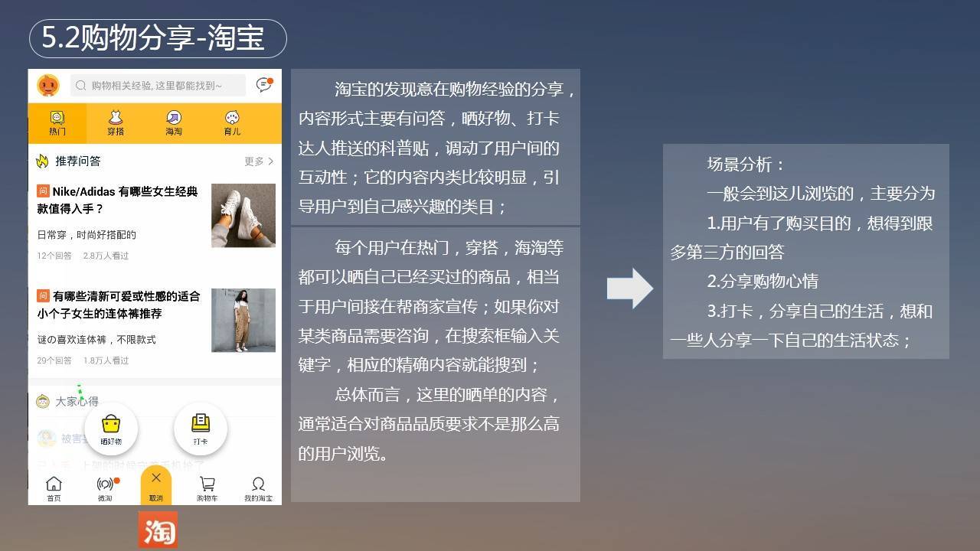This screenshot has width=980, height=551.
Task: Open the 购物车 shopping cart icon
Action: click(x=205, y=485)
